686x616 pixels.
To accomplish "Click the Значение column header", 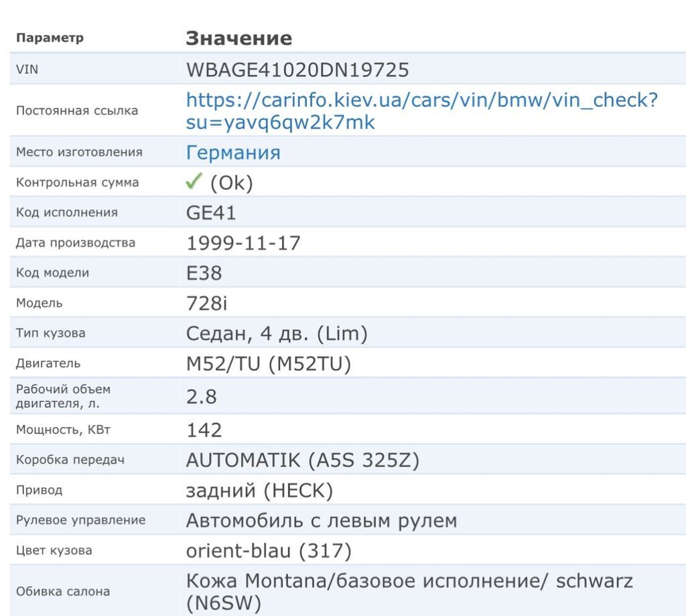I will 238,38.
